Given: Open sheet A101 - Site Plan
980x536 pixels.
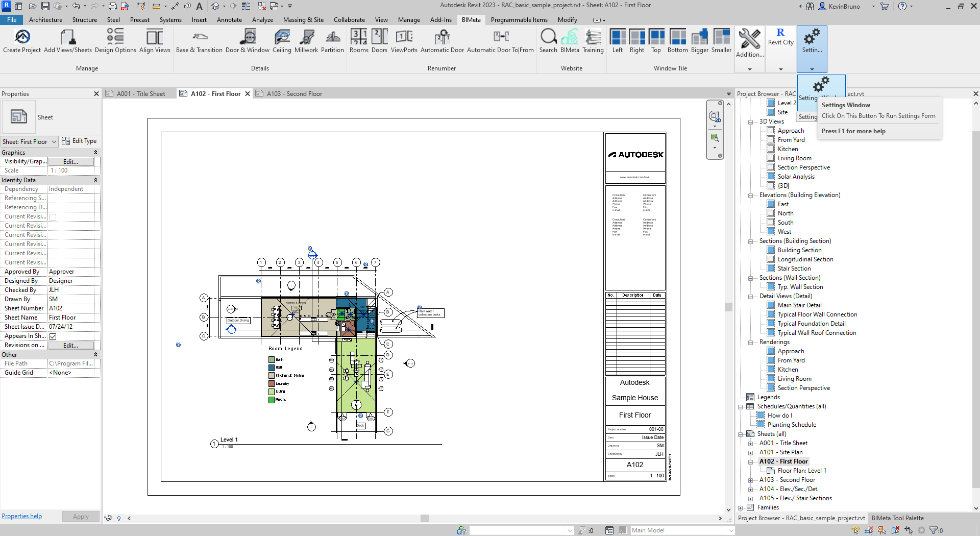Looking at the screenshot, I should tap(781, 453).
